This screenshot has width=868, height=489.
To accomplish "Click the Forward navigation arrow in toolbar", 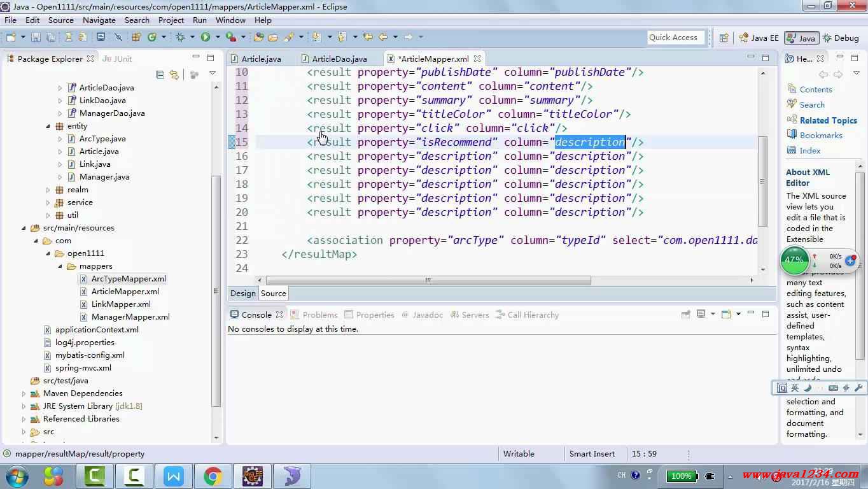I will click(409, 38).
